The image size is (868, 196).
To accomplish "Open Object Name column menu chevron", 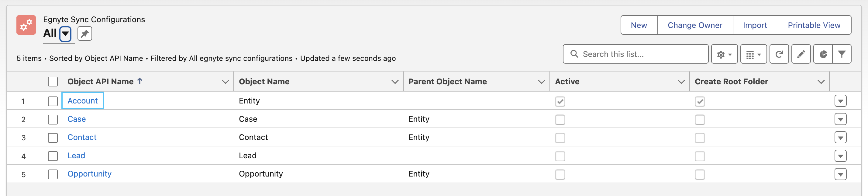I will [x=395, y=82].
